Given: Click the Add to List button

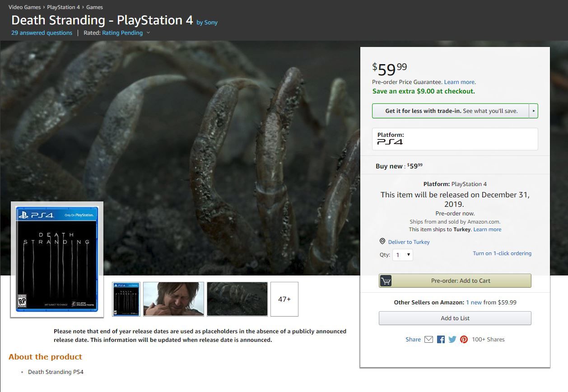Looking at the screenshot, I should [455, 318].
